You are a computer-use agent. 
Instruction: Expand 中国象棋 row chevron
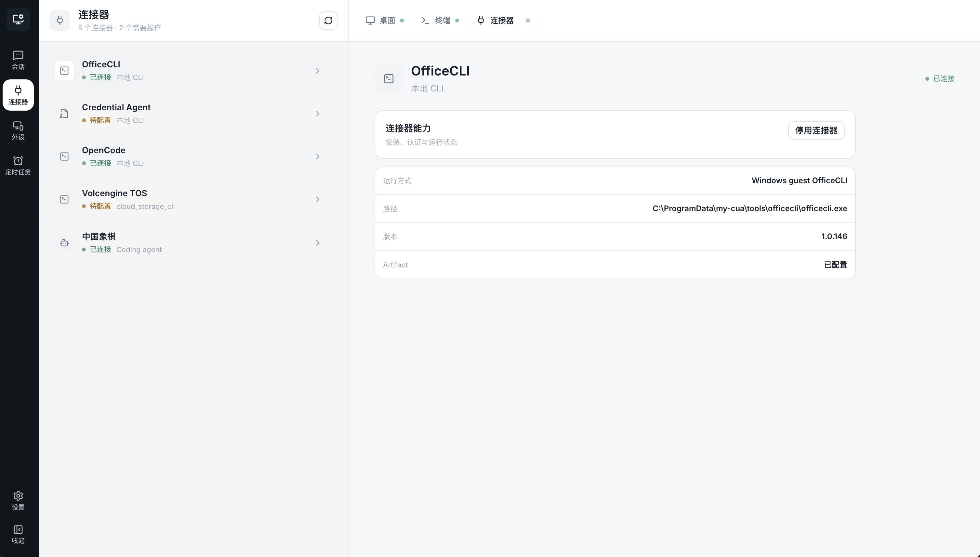point(318,242)
